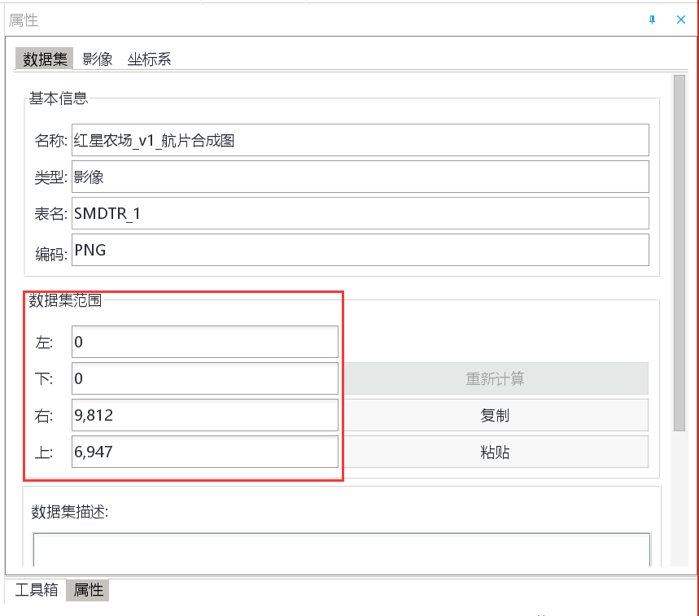Click the 名称 field showing 红星农场_v1_航片合成图
Image resolution: width=699 pixels, height=616 pixels.
point(360,140)
